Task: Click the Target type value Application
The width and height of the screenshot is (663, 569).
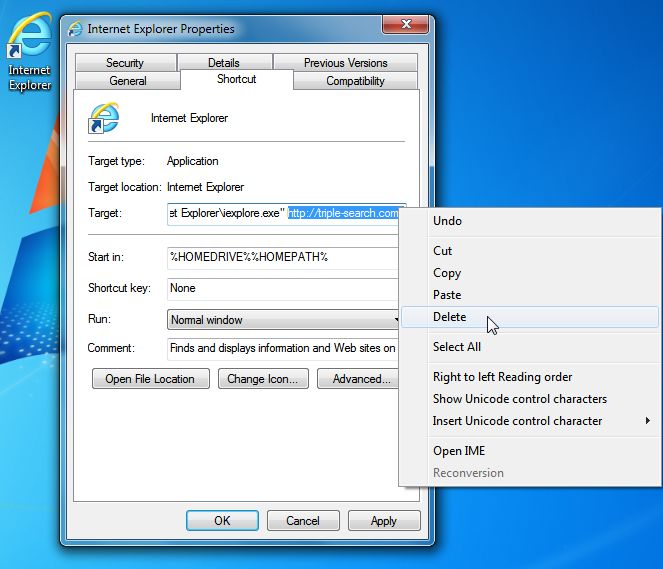Action: [x=193, y=161]
